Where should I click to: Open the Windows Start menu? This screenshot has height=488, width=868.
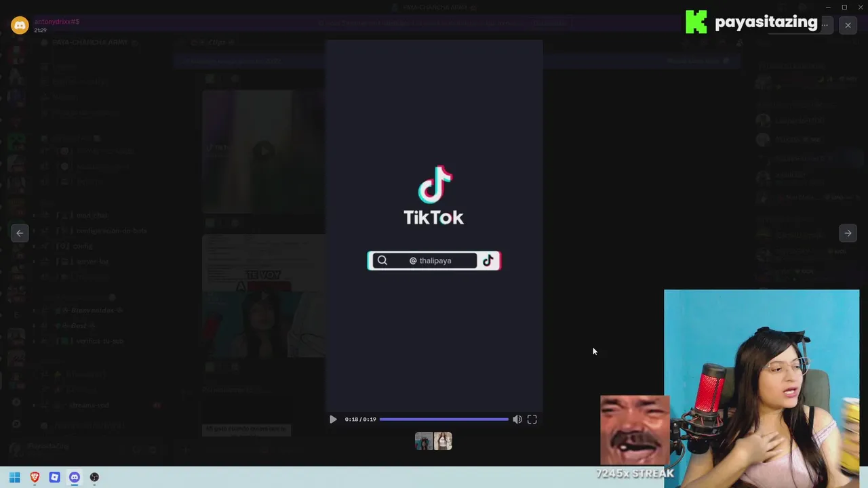[x=15, y=477]
